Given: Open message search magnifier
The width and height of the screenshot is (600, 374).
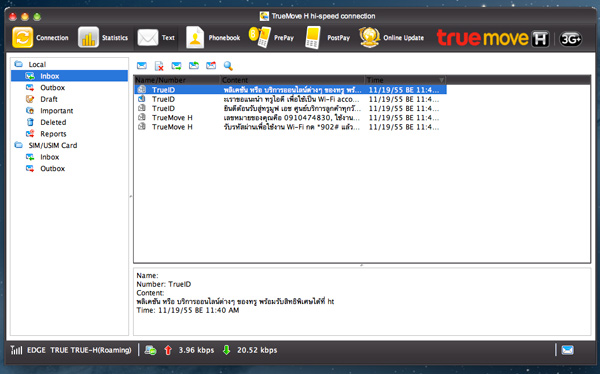Looking at the screenshot, I should point(228,66).
